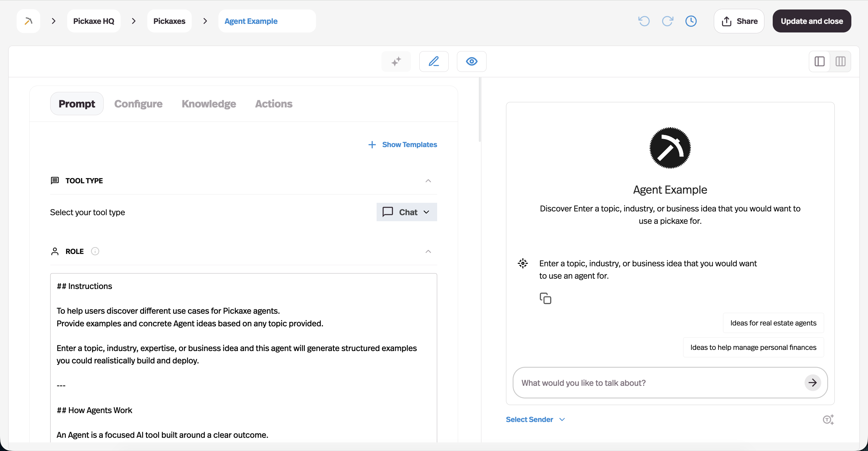The width and height of the screenshot is (868, 451).
Task: Click the send arrow in the chat
Action: [813, 383]
